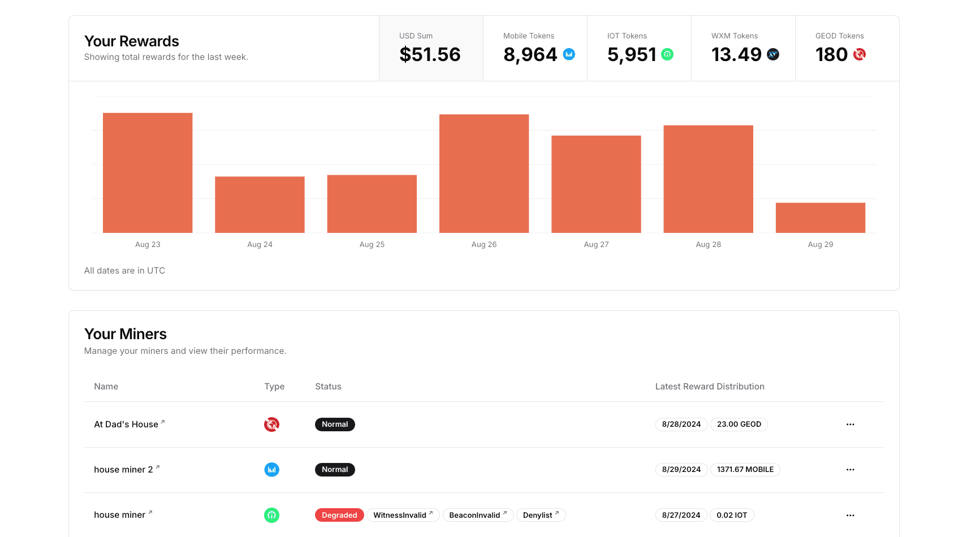Click the Aug 27 chart bar
This screenshot has width=980, height=537.
(596, 184)
